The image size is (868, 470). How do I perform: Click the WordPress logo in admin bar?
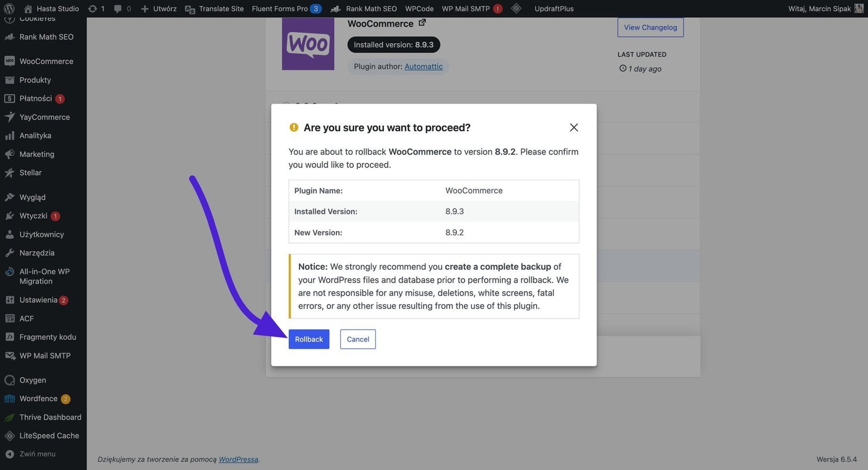tap(9, 9)
